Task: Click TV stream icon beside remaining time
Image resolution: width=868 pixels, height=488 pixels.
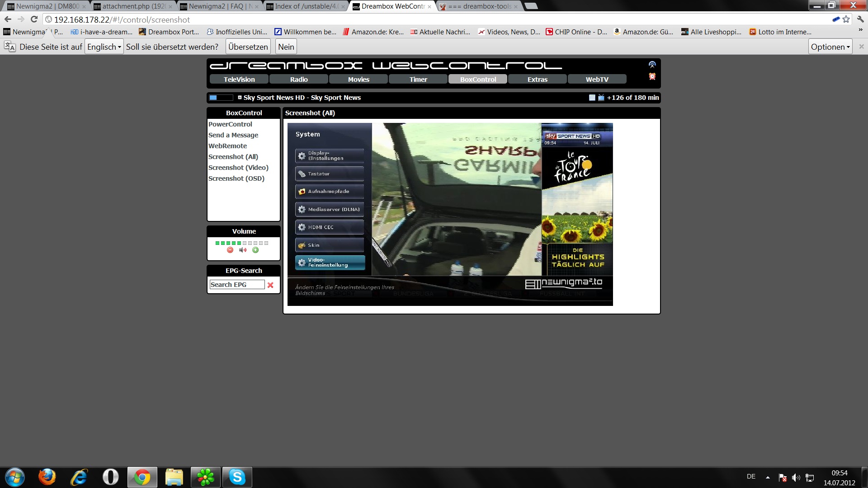Action: tap(601, 98)
